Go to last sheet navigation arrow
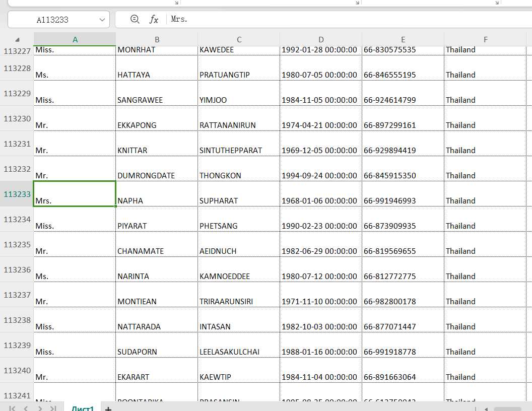This screenshot has height=411, width=532. tap(53, 408)
